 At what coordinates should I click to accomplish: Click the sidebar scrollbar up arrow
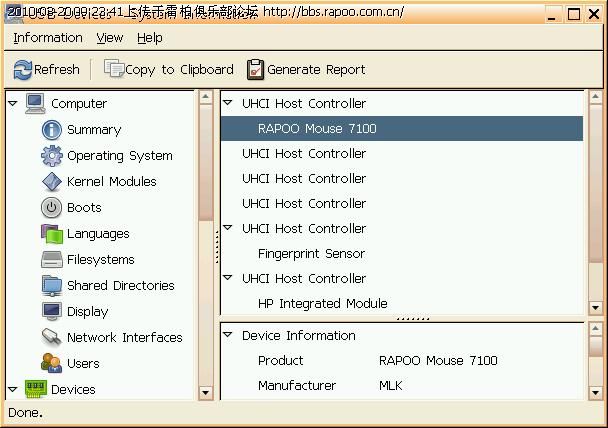[x=206, y=97]
